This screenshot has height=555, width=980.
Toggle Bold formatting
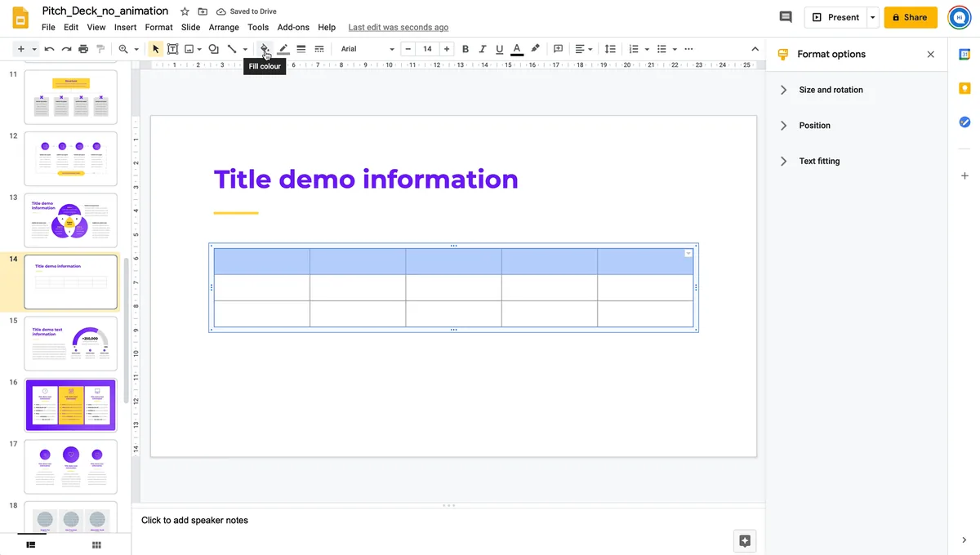(465, 49)
